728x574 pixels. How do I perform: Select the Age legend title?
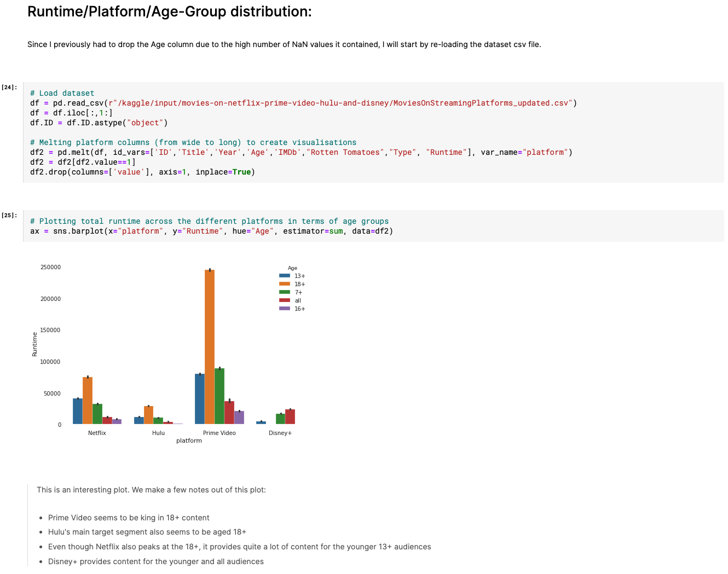click(x=292, y=268)
